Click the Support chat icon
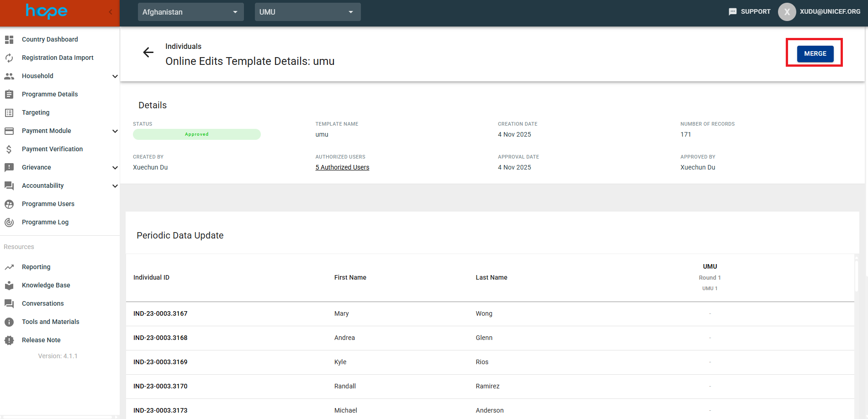Viewport: 868px width, 419px height. click(x=732, y=12)
